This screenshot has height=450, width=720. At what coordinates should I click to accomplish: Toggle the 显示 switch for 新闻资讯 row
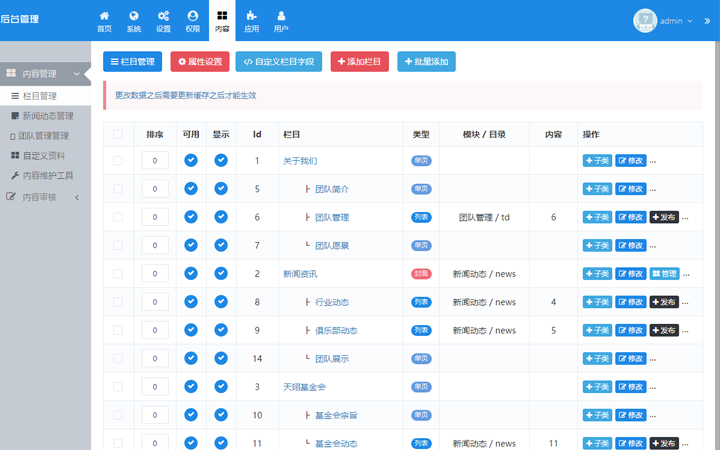221,273
